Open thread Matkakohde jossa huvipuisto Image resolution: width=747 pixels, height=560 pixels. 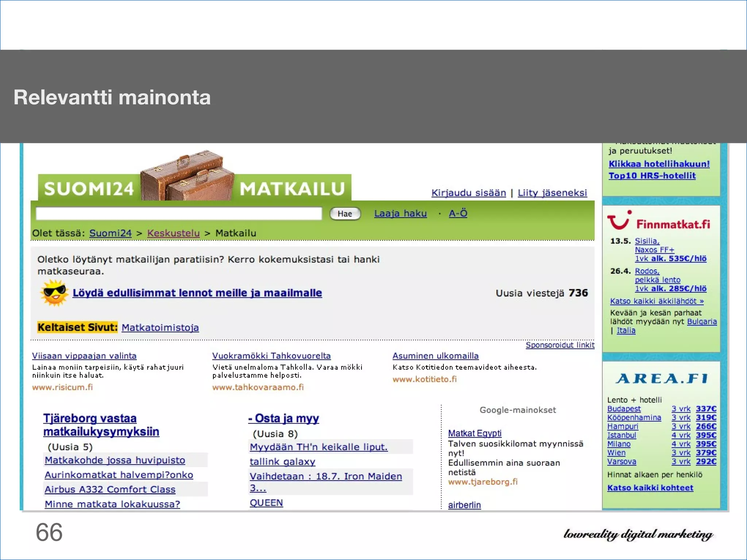point(115,460)
